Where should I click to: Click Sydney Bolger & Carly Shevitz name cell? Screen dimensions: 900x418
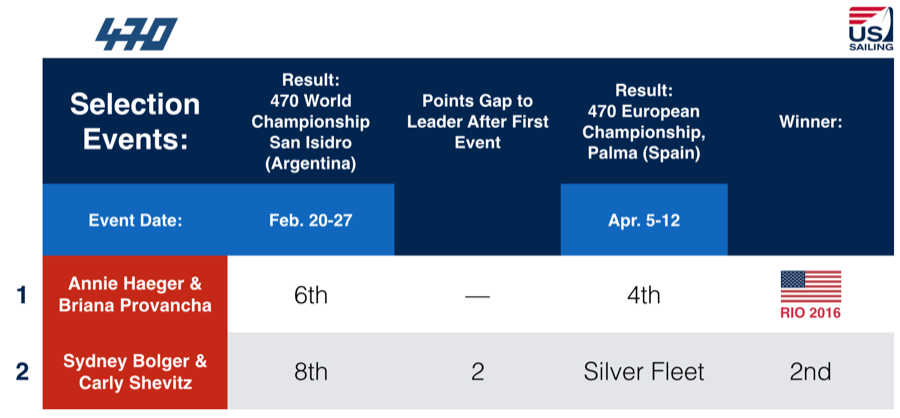[135, 371]
